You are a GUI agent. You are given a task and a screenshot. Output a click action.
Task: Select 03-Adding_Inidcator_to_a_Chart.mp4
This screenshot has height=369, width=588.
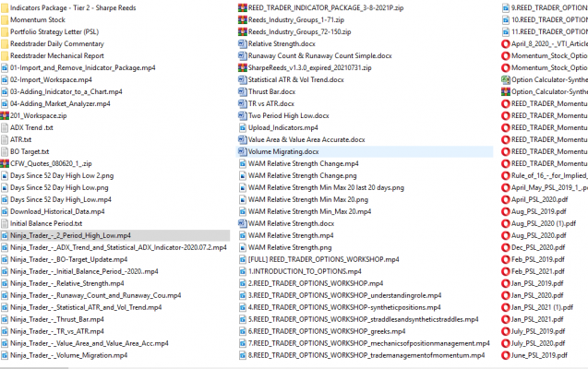(x=66, y=91)
